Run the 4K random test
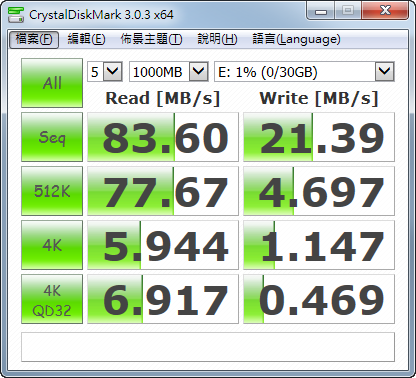Screen dimensions: 416x378 pyautogui.click(x=52, y=245)
